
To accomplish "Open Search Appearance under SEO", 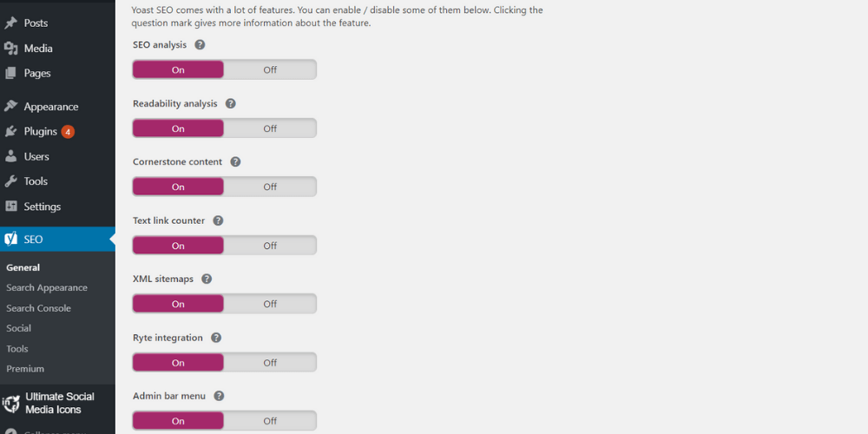I will click(x=47, y=288).
